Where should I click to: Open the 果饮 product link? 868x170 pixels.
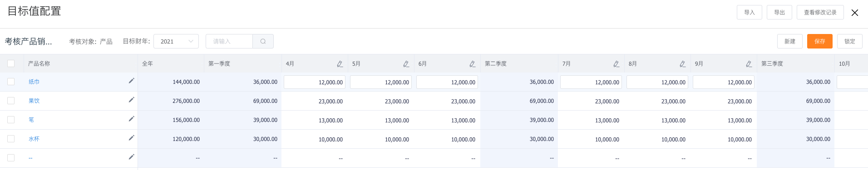[34, 101]
